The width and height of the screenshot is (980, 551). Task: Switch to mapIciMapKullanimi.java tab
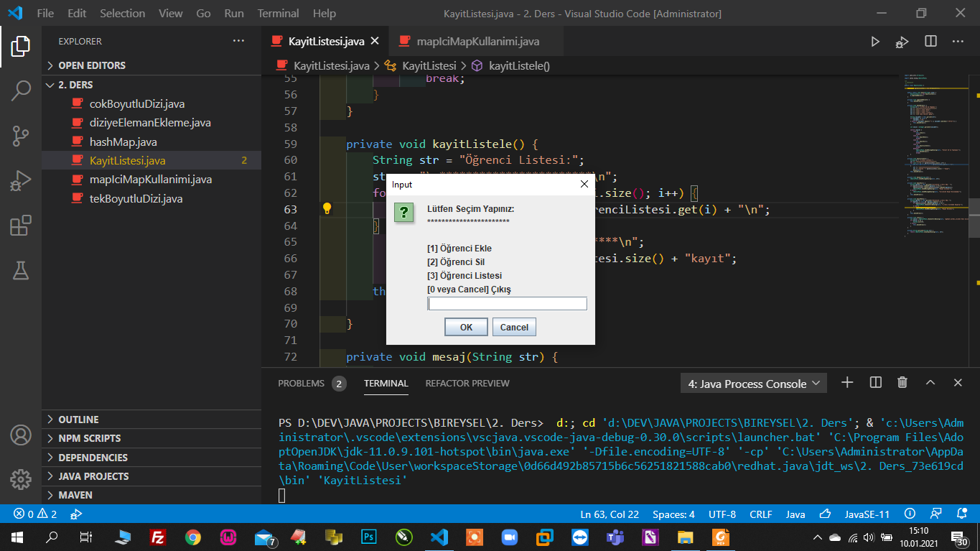[x=477, y=42]
